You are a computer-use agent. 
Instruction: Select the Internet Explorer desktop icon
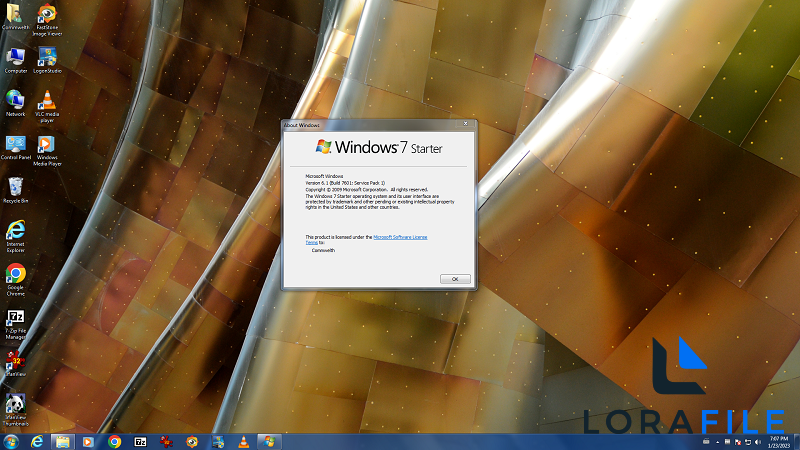coord(15,236)
